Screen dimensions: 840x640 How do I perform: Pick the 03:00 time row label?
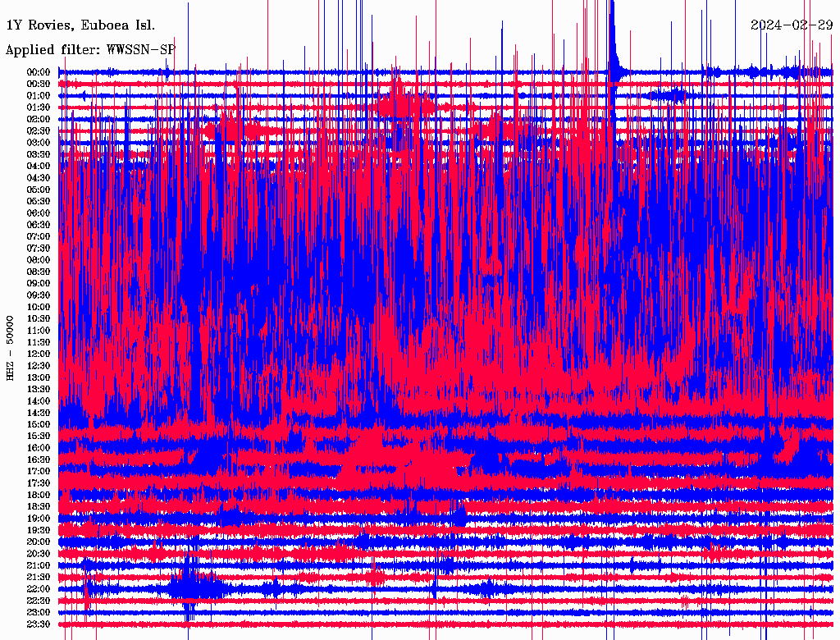point(39,143)
